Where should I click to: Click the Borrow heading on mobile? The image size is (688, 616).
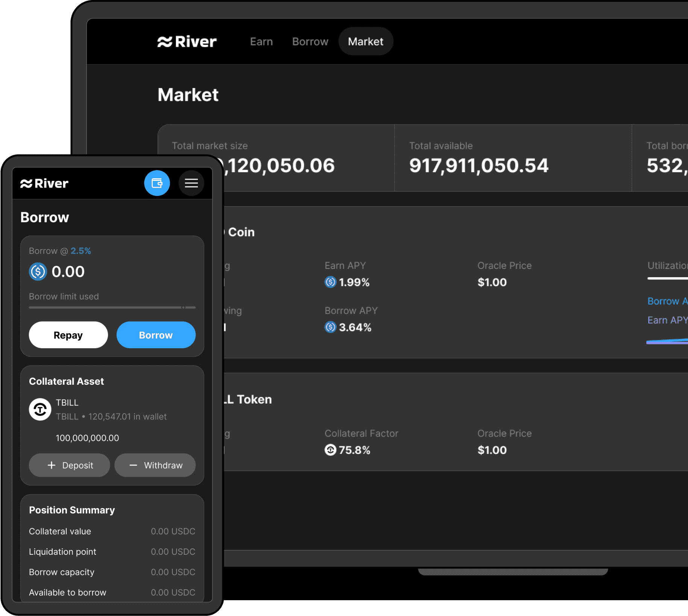pyautogui.click(x=45, y=217)
